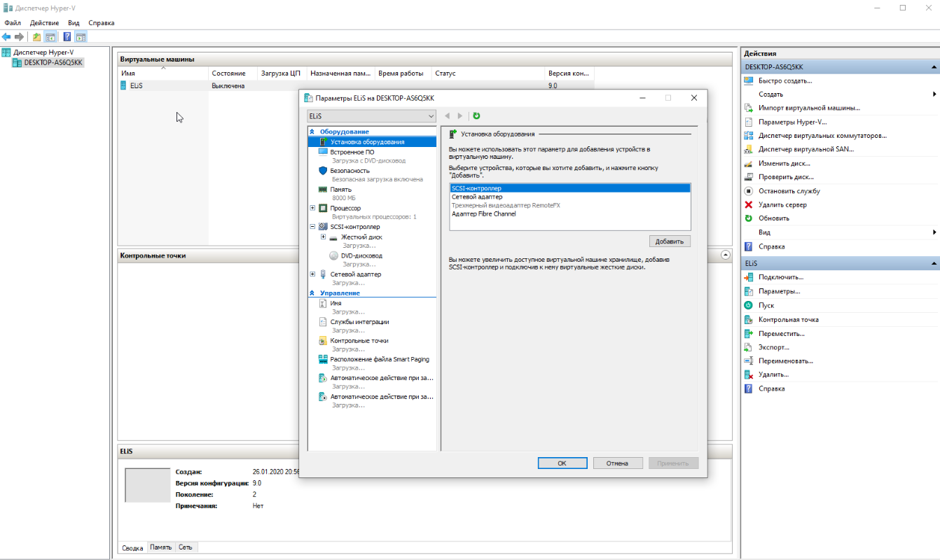This screenshot has height=560, width=940.
Task: Open the Файл menu
Action: pyautogui.click(x=13, y=23)
